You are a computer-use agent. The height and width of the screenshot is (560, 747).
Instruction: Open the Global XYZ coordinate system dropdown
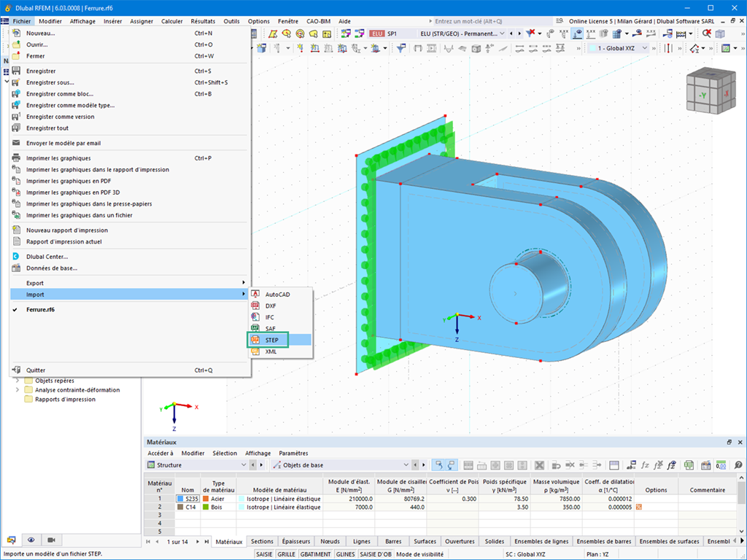tap(617, 48)
